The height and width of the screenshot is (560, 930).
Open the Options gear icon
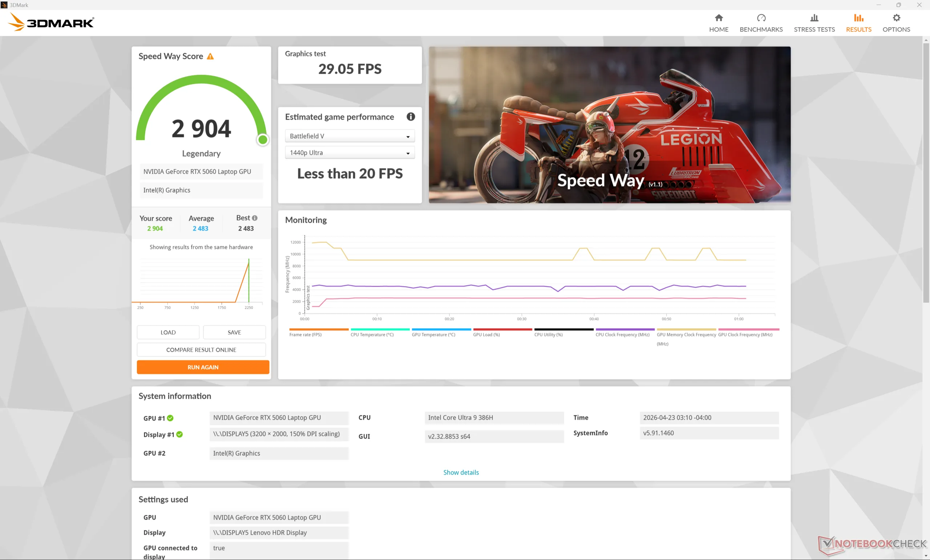point(896,18)
